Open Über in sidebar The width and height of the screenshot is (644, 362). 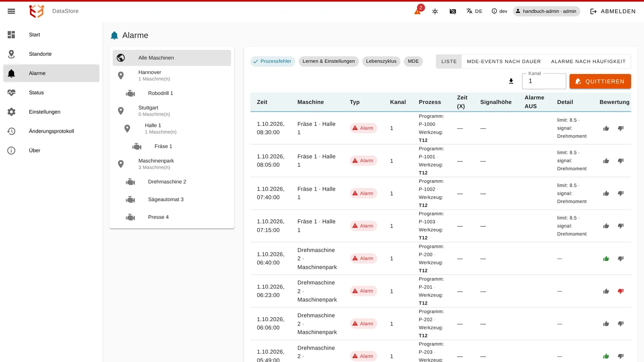(x=52, y=150)
